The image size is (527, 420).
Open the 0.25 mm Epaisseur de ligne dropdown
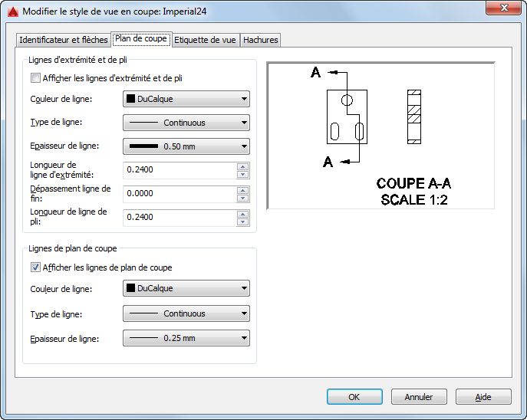pos(186,338)
